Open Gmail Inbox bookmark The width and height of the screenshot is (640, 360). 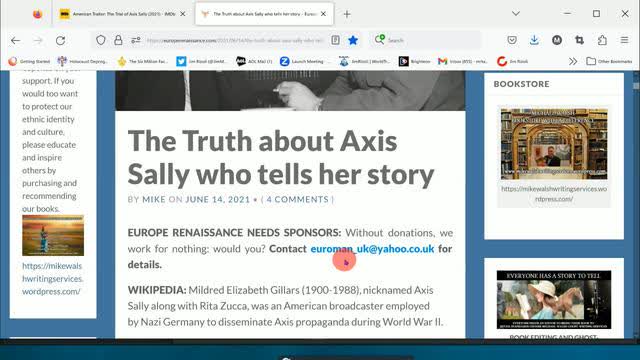(x=463, y=61)
